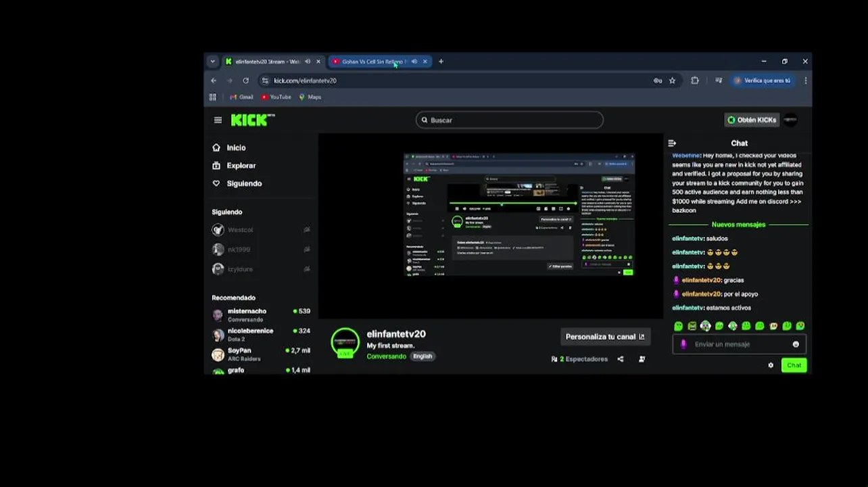Open Chrome three-dot menu
The width and height of the screenshot is (868, 487).
(805, 80)
